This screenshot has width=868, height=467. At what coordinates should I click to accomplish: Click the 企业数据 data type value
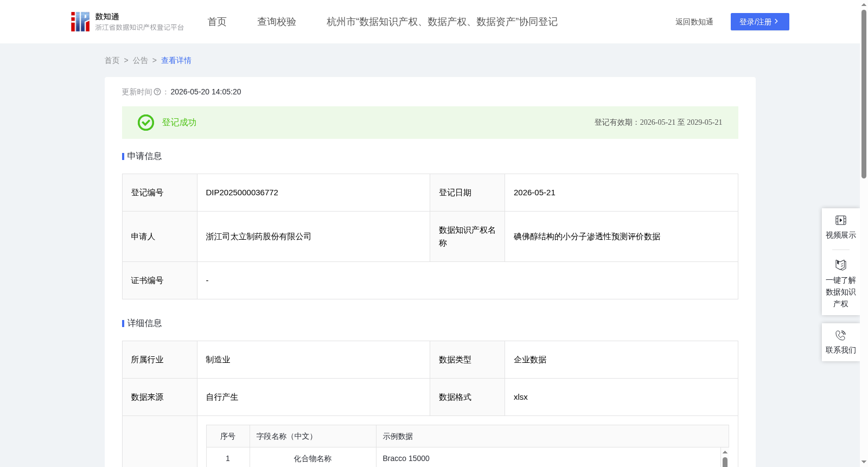coord(530,360)
